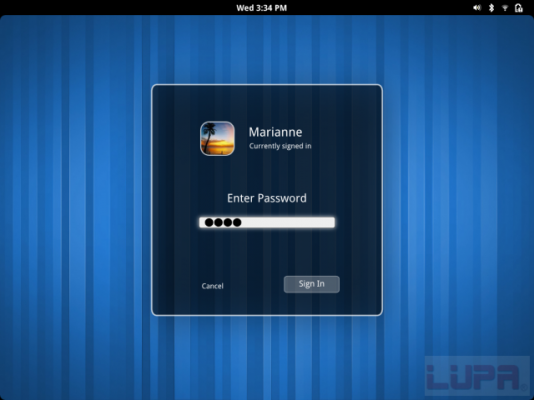Click the masked password dots
Viewport: 534px width, 400px height.
click(223, 223)
